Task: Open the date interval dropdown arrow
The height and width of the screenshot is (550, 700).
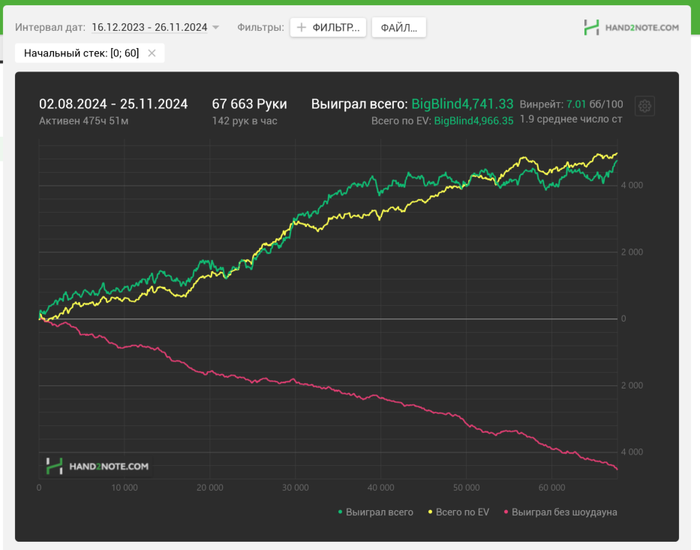Action: (216, 27)
